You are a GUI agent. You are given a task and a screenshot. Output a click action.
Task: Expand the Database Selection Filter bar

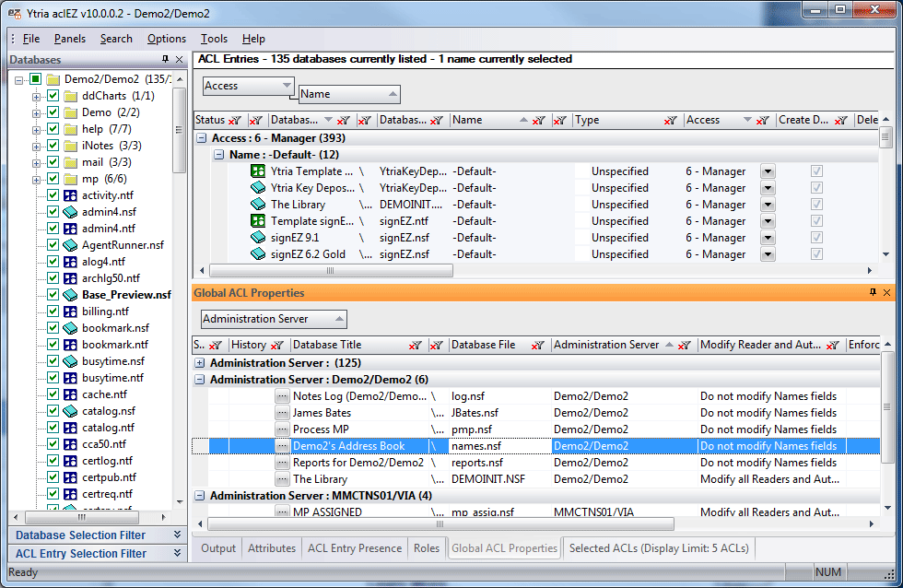click(98, 535)
